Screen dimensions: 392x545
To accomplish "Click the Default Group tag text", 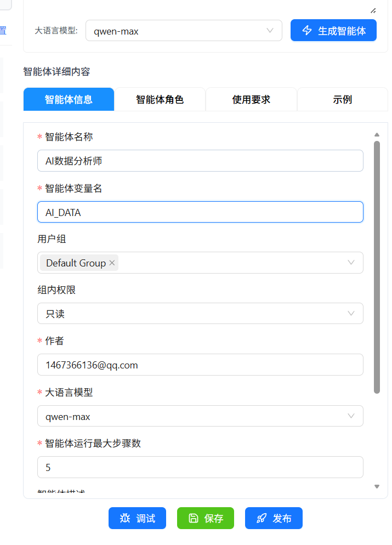I will click(x=76, y=263).
